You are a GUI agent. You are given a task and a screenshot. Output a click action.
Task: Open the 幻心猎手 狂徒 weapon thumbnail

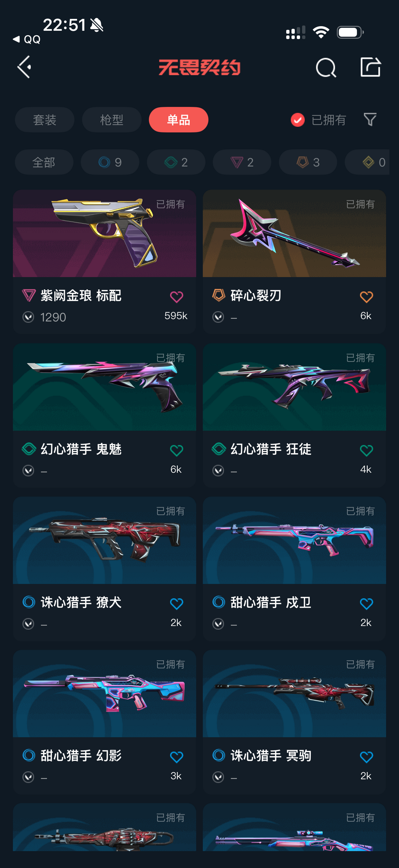click(294, 387)
